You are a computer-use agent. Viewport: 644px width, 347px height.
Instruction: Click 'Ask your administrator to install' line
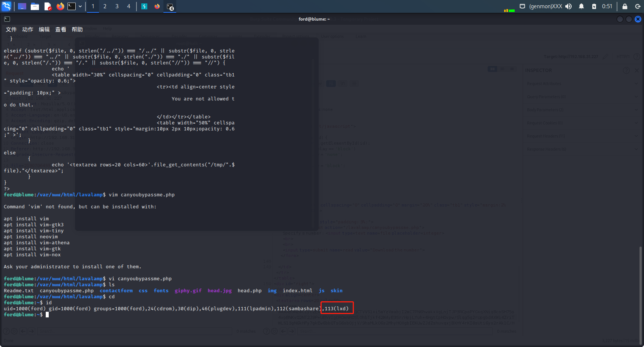tap(73, 267)
